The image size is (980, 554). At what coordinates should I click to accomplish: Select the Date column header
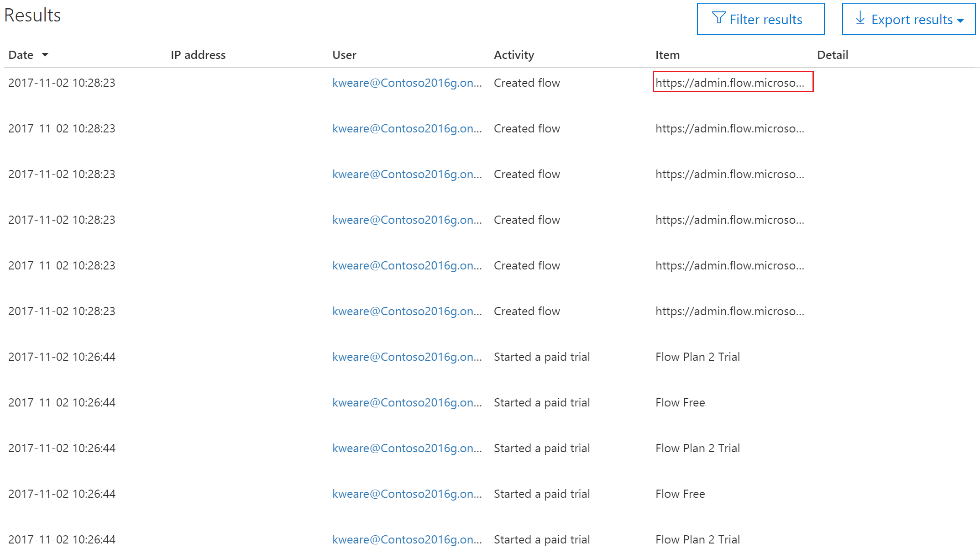[21, 55]
